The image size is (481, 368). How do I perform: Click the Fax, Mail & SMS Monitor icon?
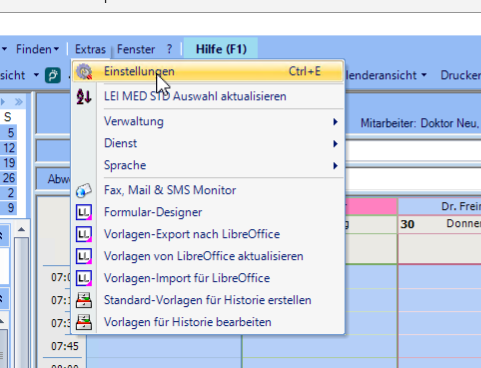pyautogui.click(x=84, y=190)
